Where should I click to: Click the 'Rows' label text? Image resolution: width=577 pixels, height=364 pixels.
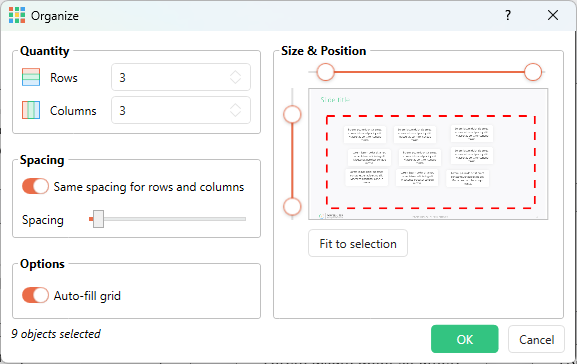pyautogui.click(x=64, y=78)
